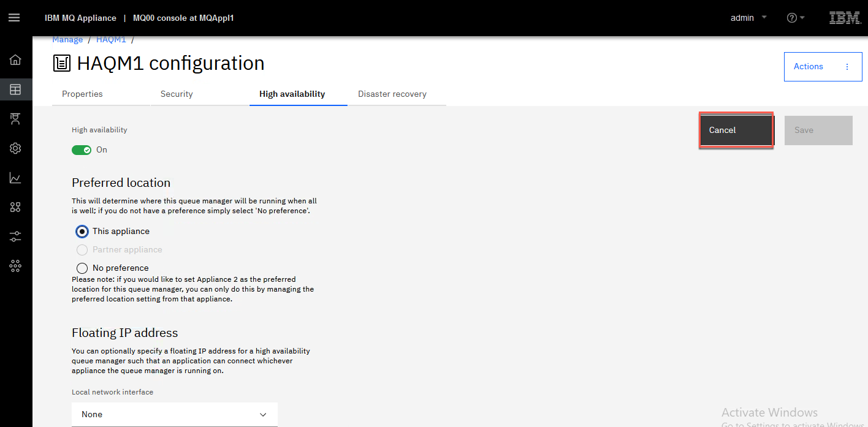Open the four-squares sidebar icon
Screen dimensions: 868x427
click(x=15, y=207)
